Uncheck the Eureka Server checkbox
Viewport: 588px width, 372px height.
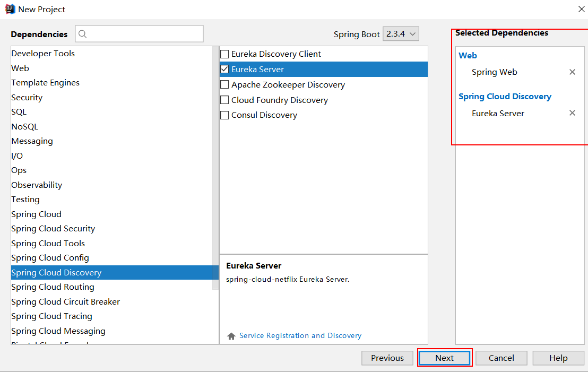224,70
